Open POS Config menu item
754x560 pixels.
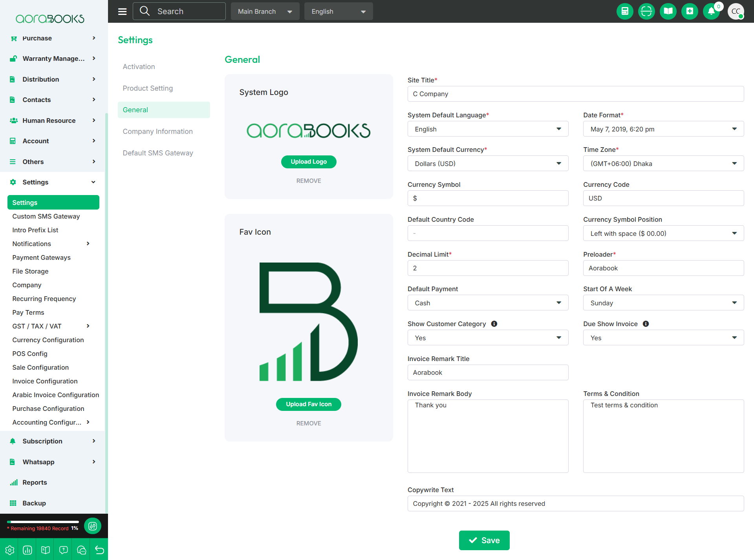pyautogui.click(x=30, y=354)
